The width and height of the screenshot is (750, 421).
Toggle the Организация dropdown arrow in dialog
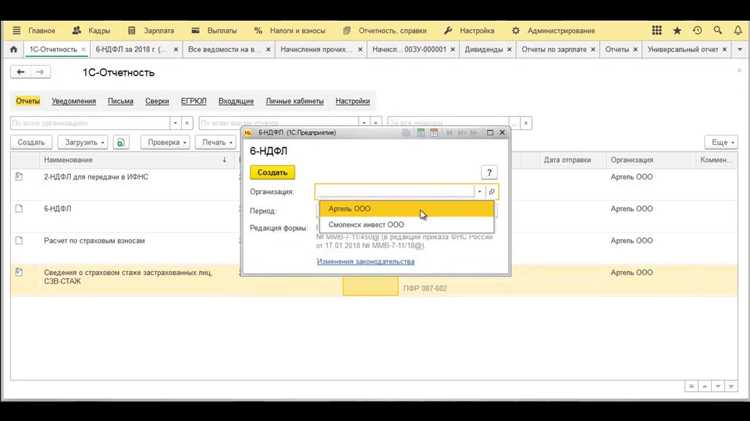(479, 192)
